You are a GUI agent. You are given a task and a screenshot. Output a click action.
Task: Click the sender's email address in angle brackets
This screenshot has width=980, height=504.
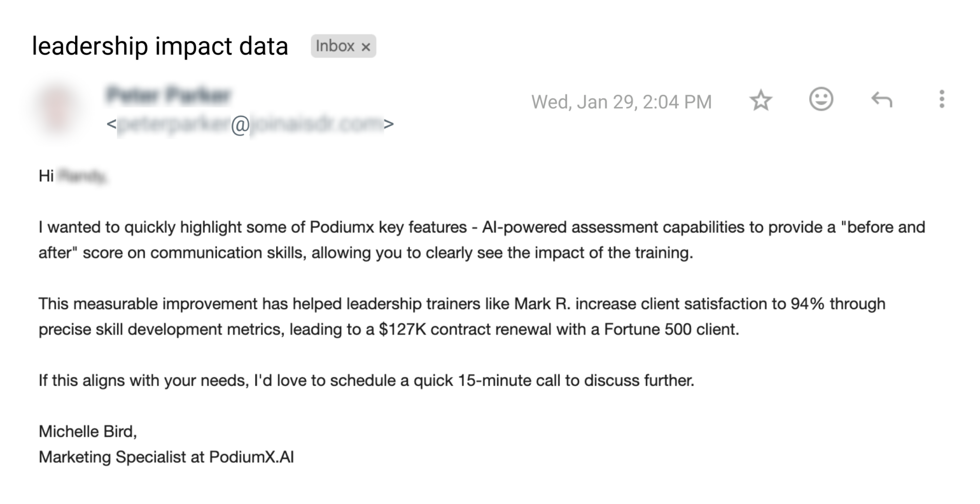tap(250, 124)
